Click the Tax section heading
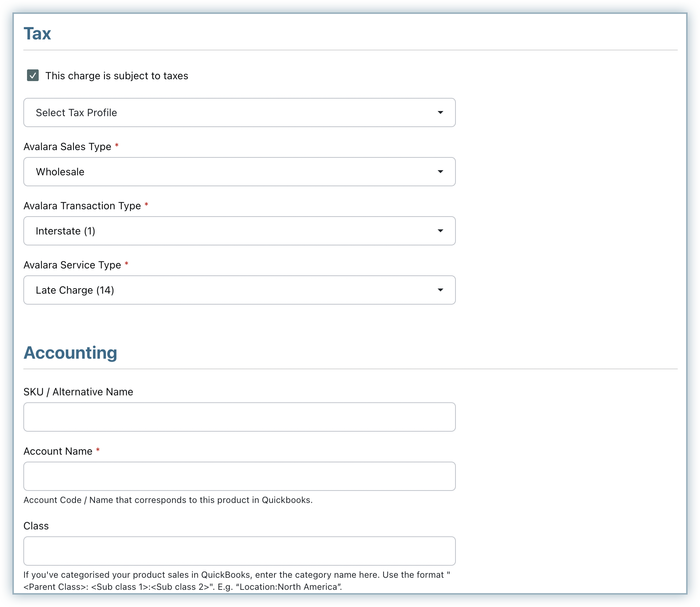The height and width of the screenshot is (607, 700). tap(37, 34)
